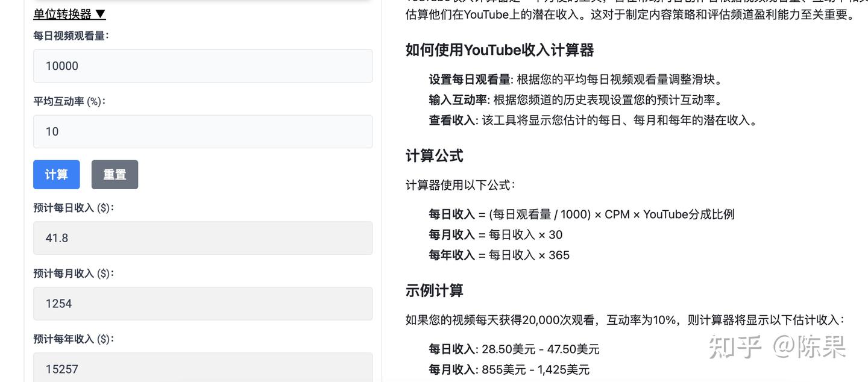Click the 预计每年收入 field showing 15257
868x382 pixels.
203,368
